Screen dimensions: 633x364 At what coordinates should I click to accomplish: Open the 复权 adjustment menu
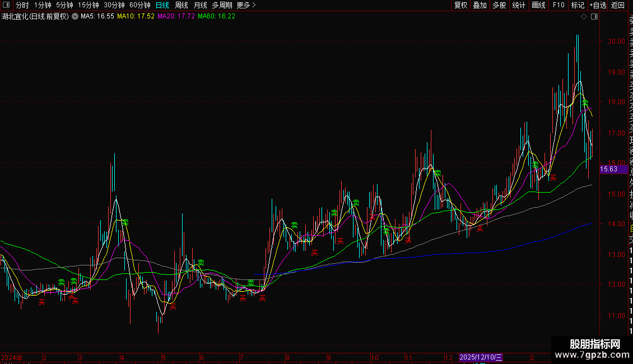pos(460,5)
